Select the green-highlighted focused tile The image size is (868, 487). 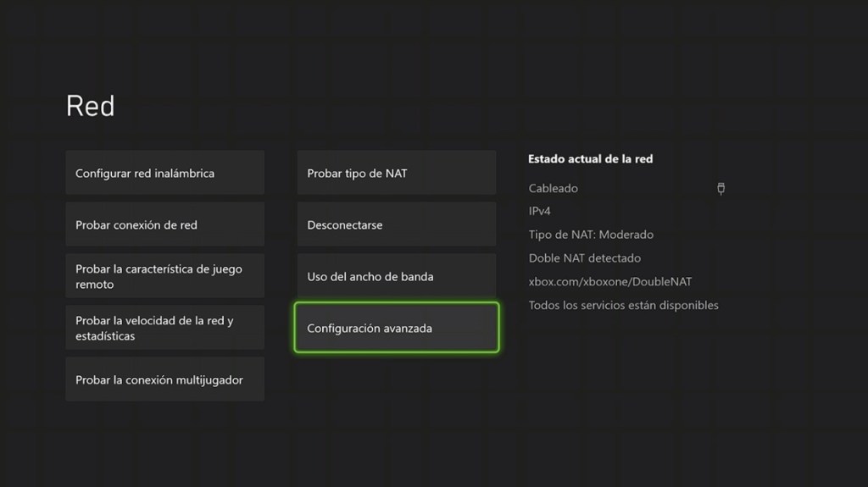coord(396,328)
